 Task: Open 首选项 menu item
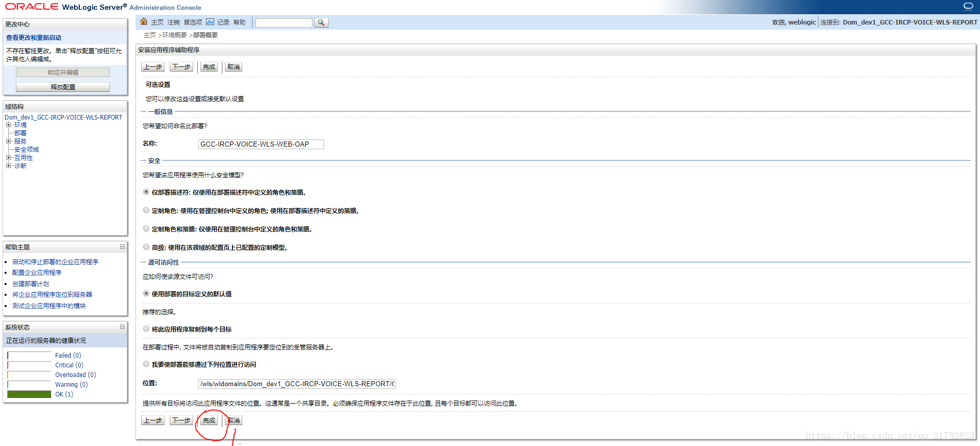[x=193, y=22]
